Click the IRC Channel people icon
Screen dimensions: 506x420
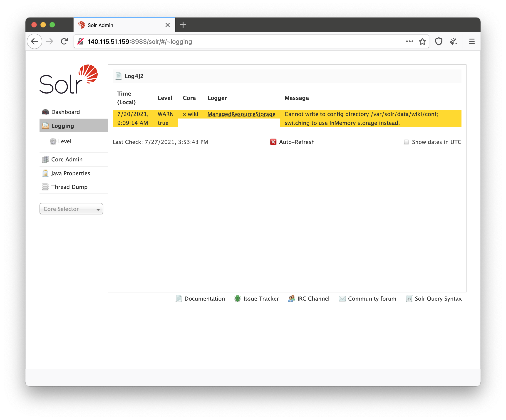click(x=291, y=298)
